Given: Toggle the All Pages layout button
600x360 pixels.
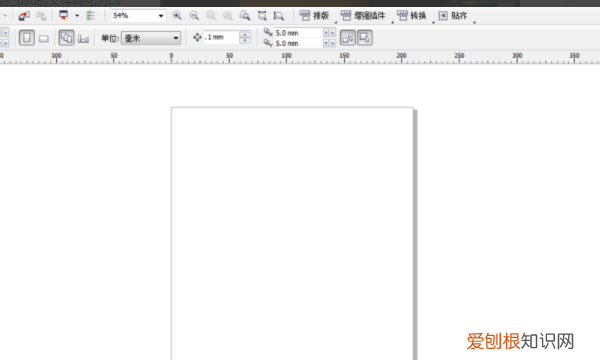Looking at the screenshot, I should point(66,38).
